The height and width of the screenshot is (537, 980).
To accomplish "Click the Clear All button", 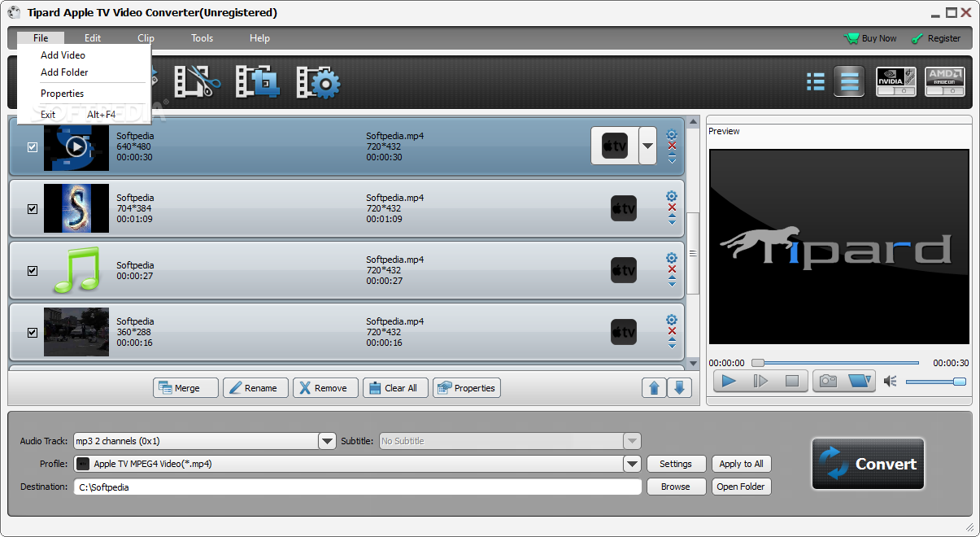I will coord(395,388).
